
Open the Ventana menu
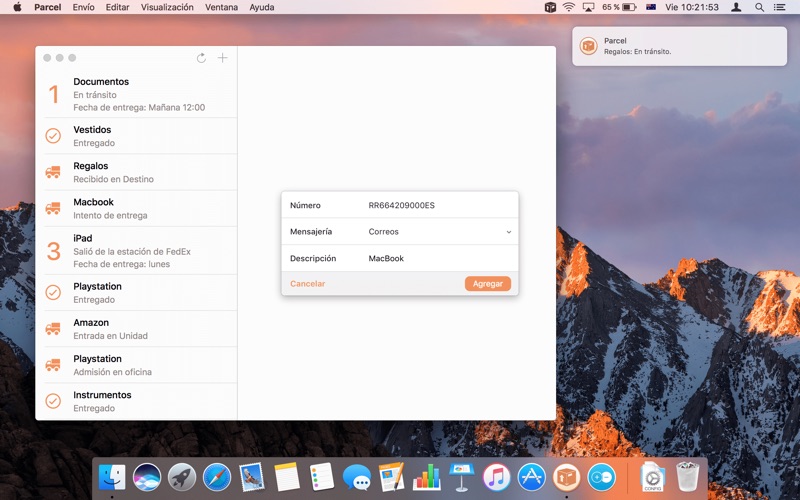click(221, 7)
